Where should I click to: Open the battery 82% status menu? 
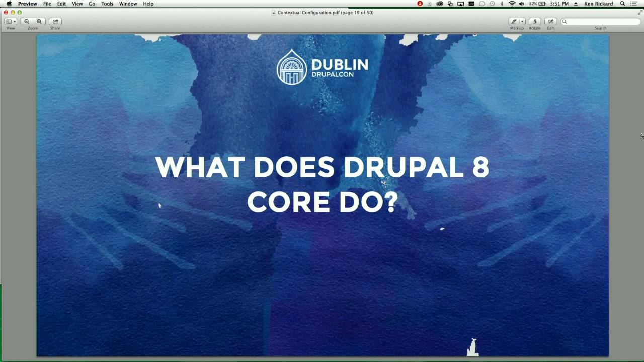pyautogui.click(x=537, y=4)
